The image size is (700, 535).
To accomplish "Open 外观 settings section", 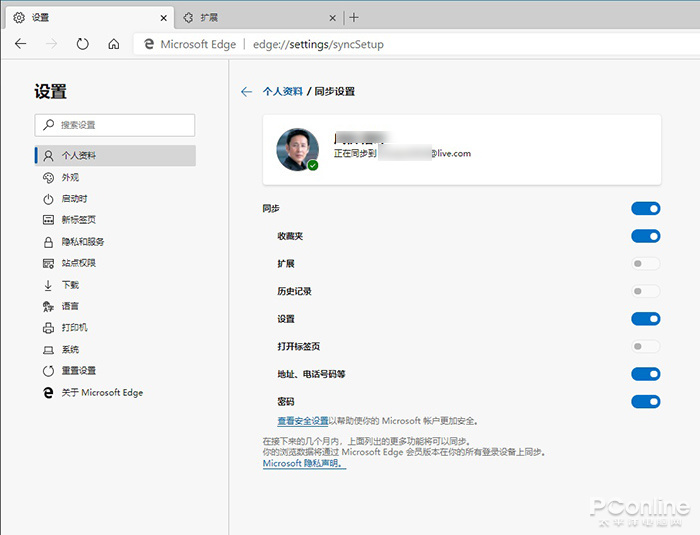I will [x=115, y=177].
